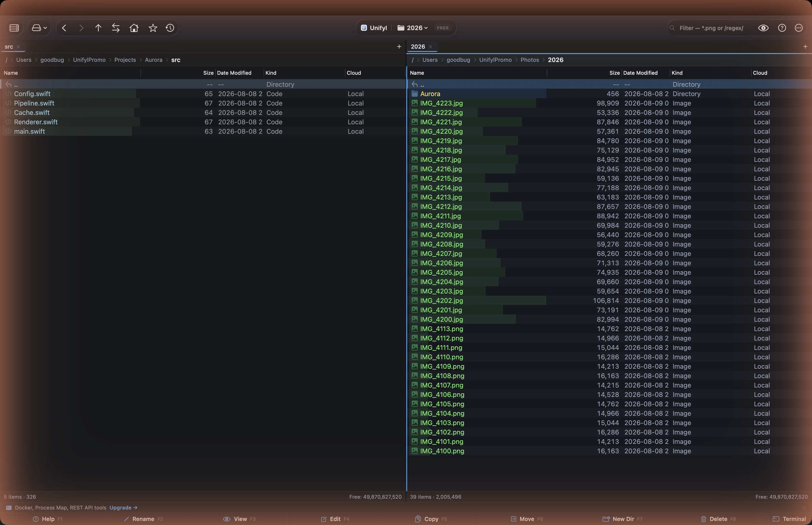Open the 2026 folder dropdown in the title
Image resolution: width=812 pixels, height=525 pixels.
[413, 28]
